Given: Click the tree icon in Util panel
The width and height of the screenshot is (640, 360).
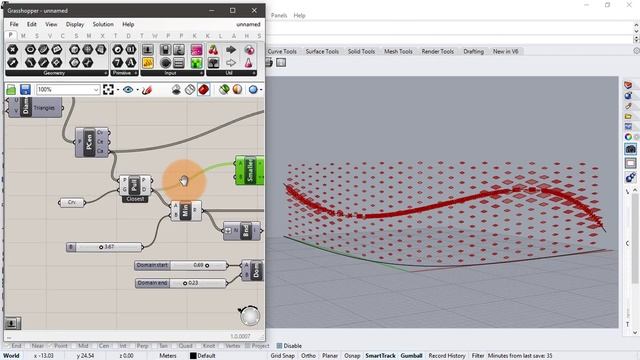Looking at the screenshot, I should coord(213,63).
